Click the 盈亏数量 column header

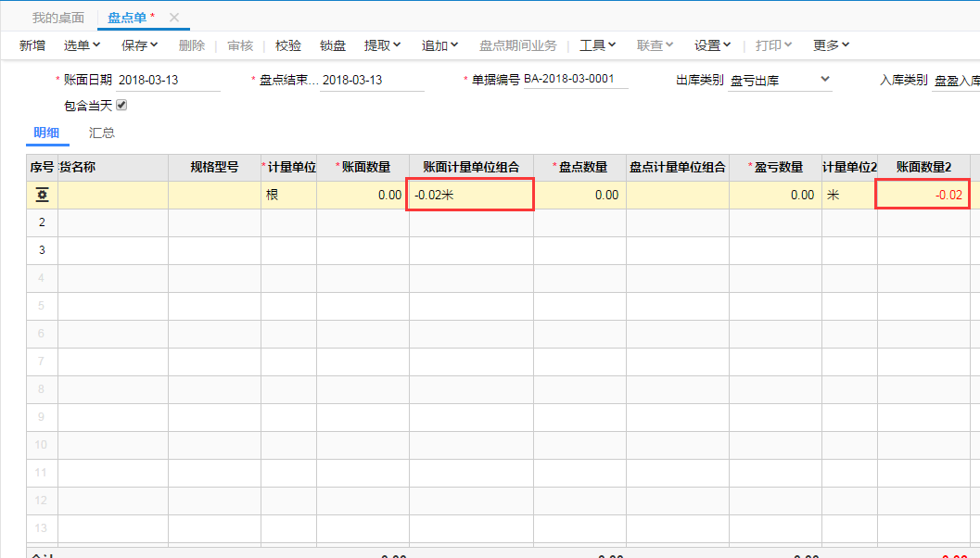click(776, 168)
